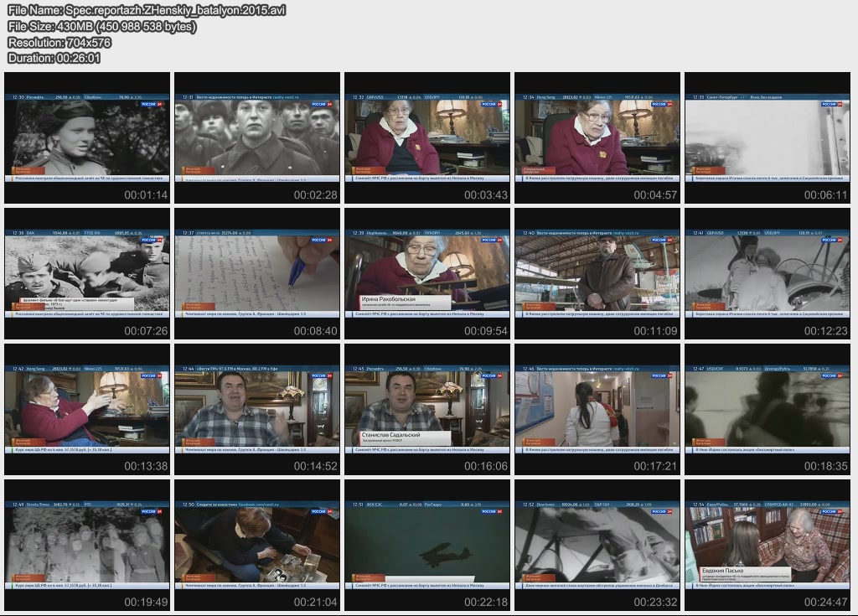Open the airplane silhouette frame at 00:22:18
The width and height of the screenshot is (858, 616).
point(427,545)
